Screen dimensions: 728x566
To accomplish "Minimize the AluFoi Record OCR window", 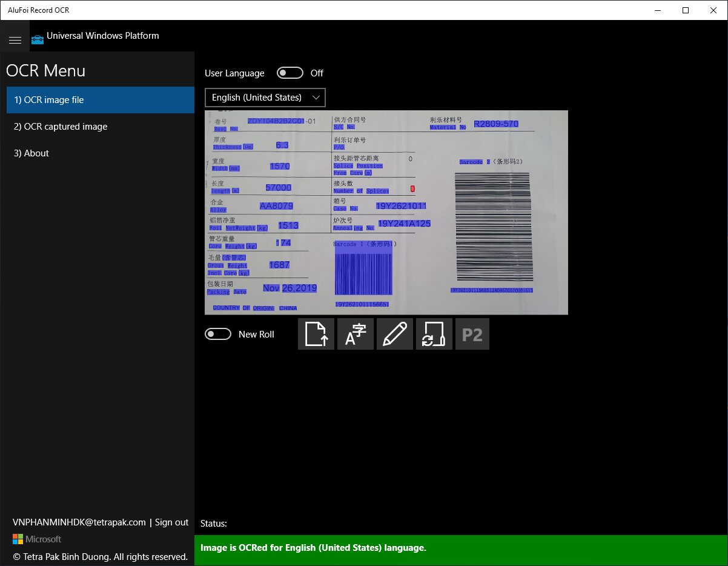I will coord(658,10).
